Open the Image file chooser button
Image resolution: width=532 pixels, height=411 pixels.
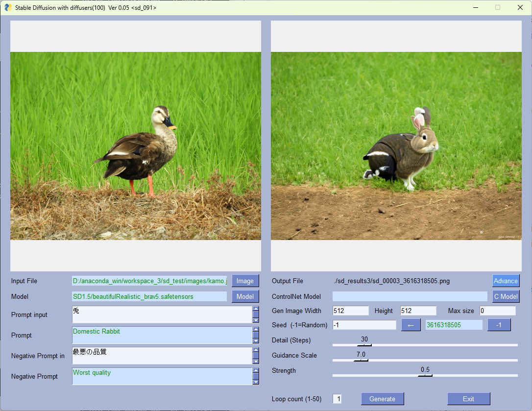pos(245,281)
